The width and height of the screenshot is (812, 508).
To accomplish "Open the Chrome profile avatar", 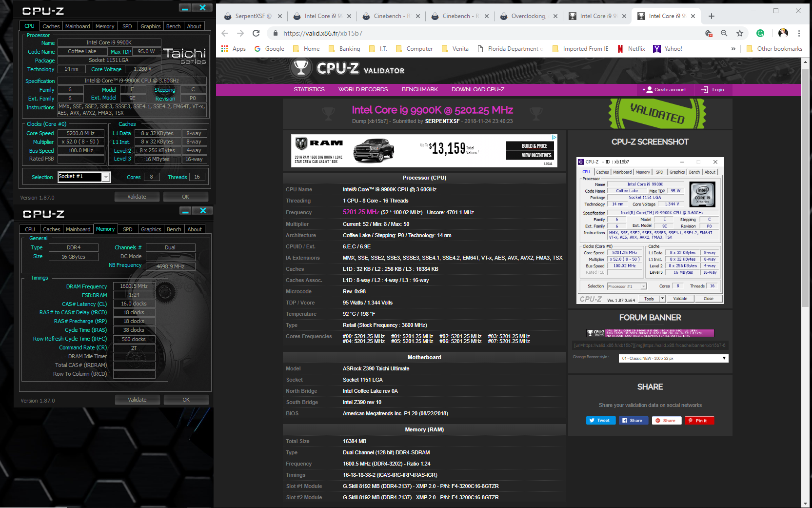I will (x=783, y=33).
